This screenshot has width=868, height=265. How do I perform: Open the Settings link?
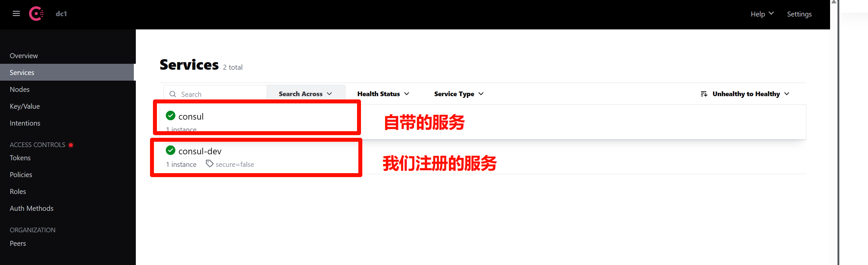[x=799, y=14]
